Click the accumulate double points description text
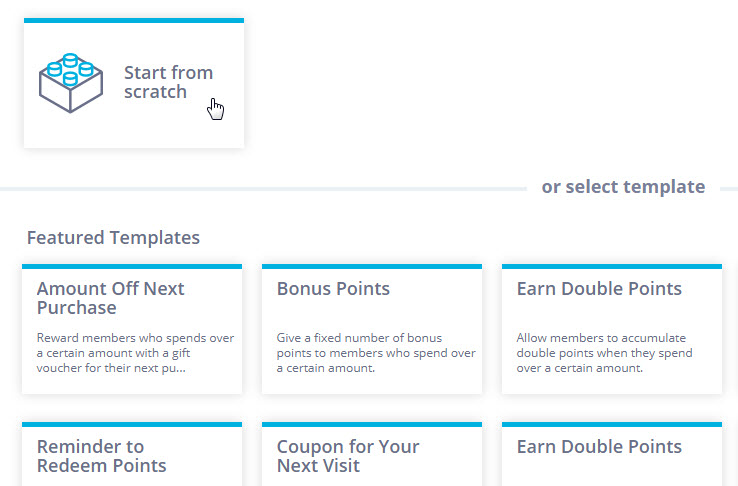738x486 pixels. [604, 353]
